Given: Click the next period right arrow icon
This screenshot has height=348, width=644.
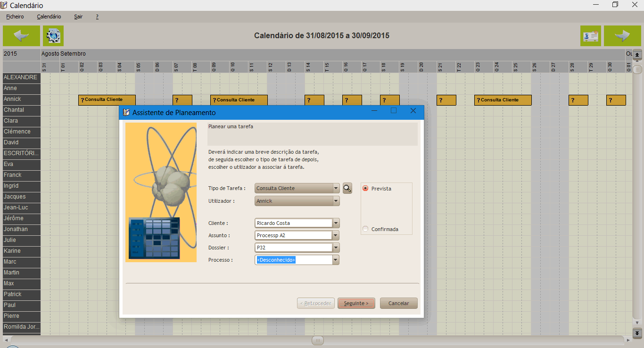Looking at the screenshot, I should (x=622, y=36).
